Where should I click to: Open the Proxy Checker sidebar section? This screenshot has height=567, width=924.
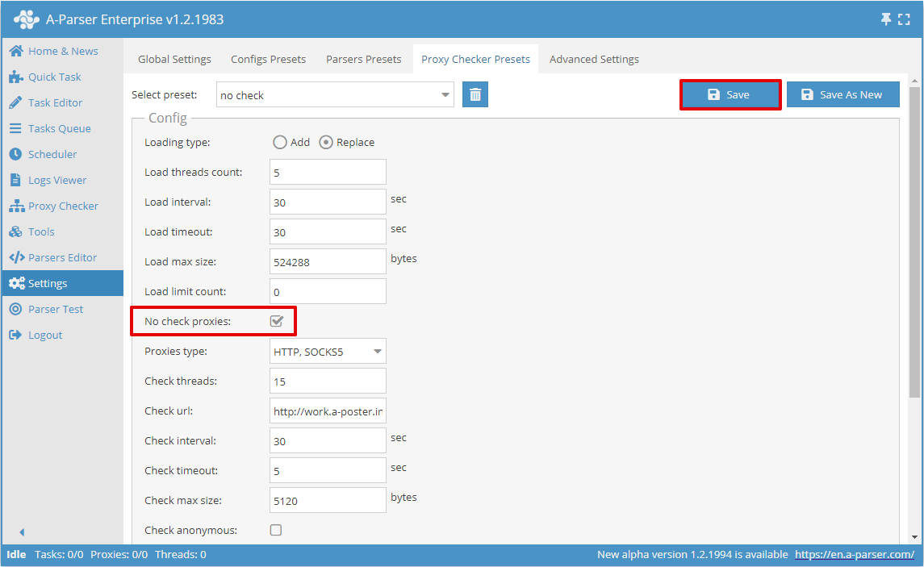click(60, 206)
